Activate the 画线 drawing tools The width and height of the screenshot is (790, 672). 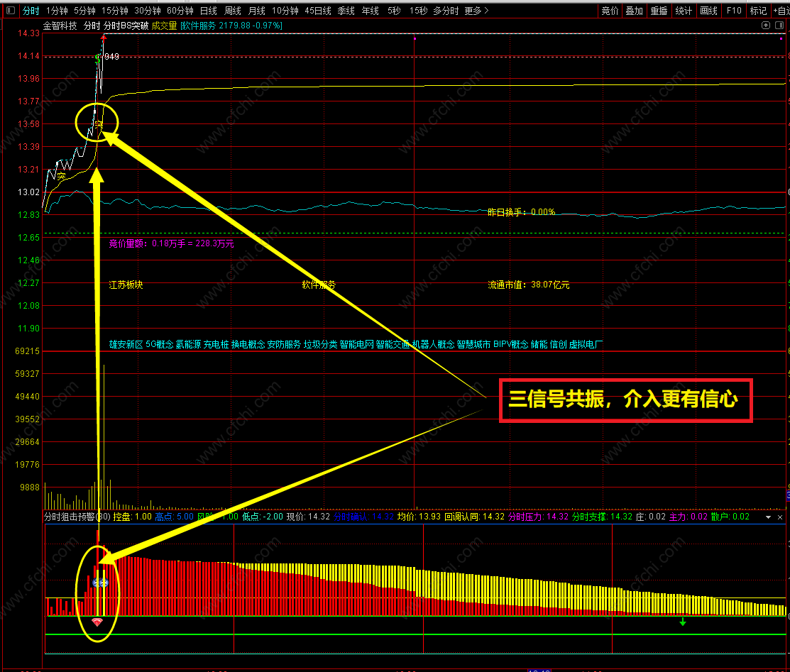click(x=708, y=11)
